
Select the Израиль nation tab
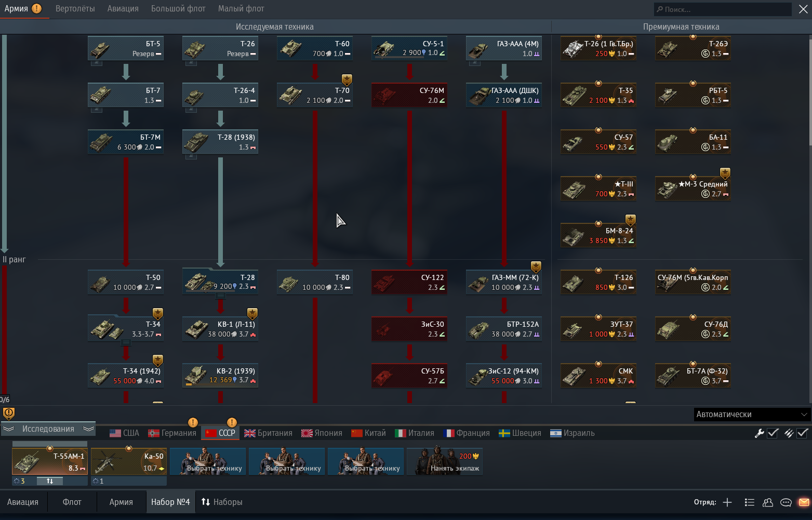[573, 433]
